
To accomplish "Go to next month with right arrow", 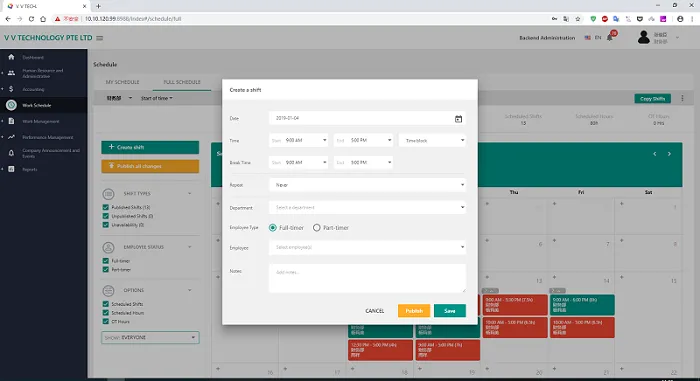I will (669, 154).
